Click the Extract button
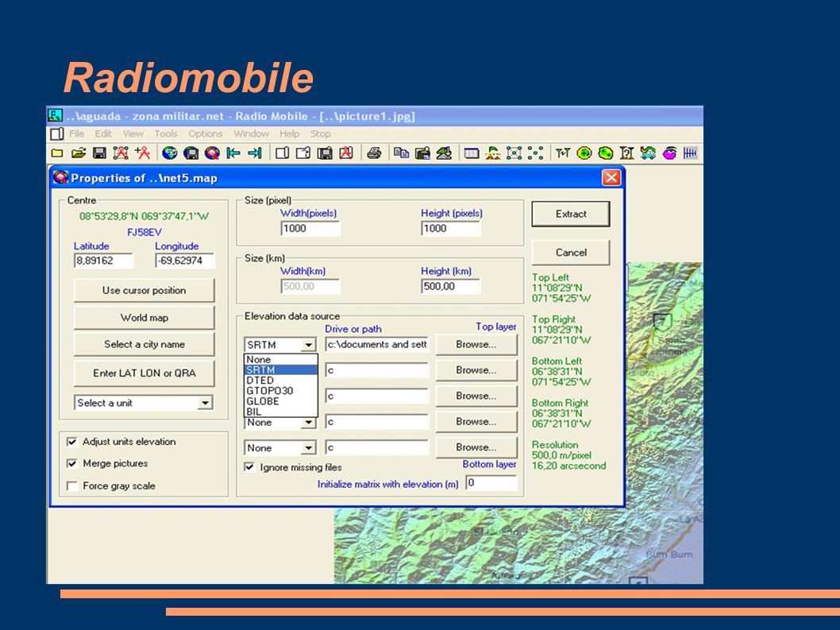Image resolution: width=840 pixels, height=630 pixels. 571,214
